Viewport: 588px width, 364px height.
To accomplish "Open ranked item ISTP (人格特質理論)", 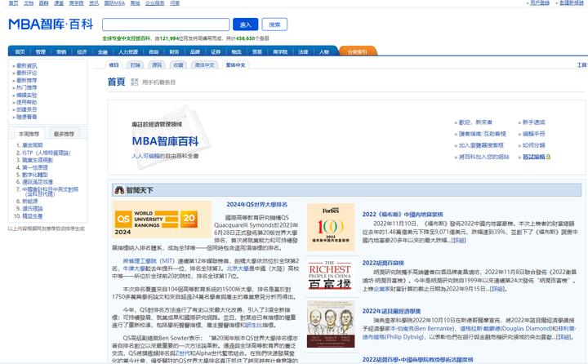I will tap(46, 153).
